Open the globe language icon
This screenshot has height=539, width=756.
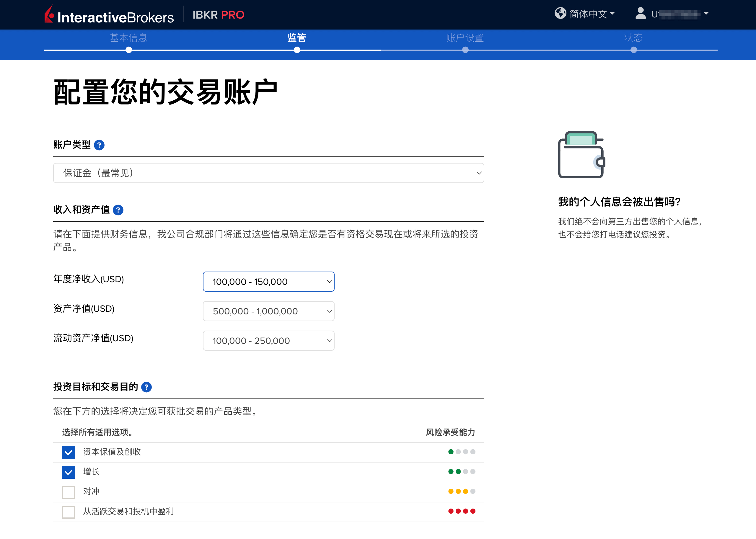[561, 14]
